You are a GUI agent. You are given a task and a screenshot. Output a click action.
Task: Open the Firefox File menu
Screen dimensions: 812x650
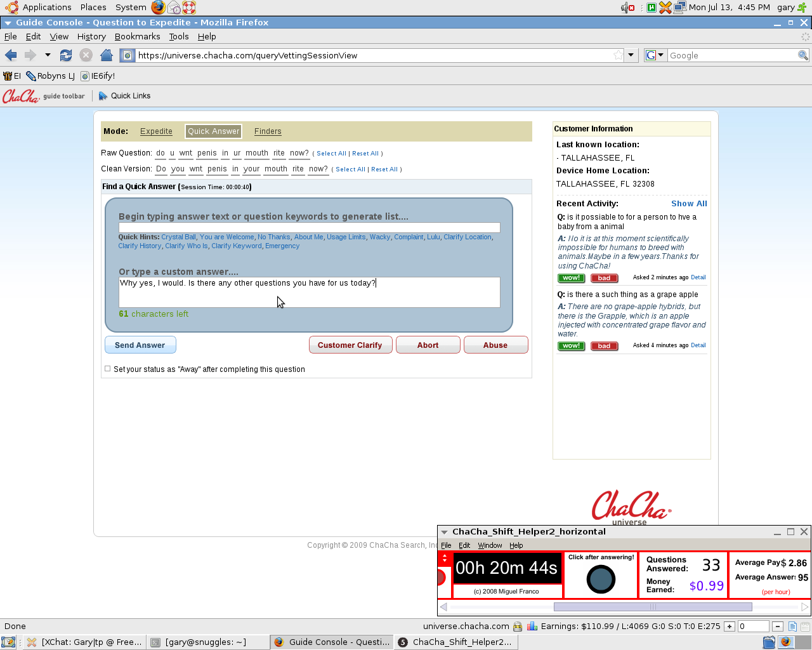point(11,37)
